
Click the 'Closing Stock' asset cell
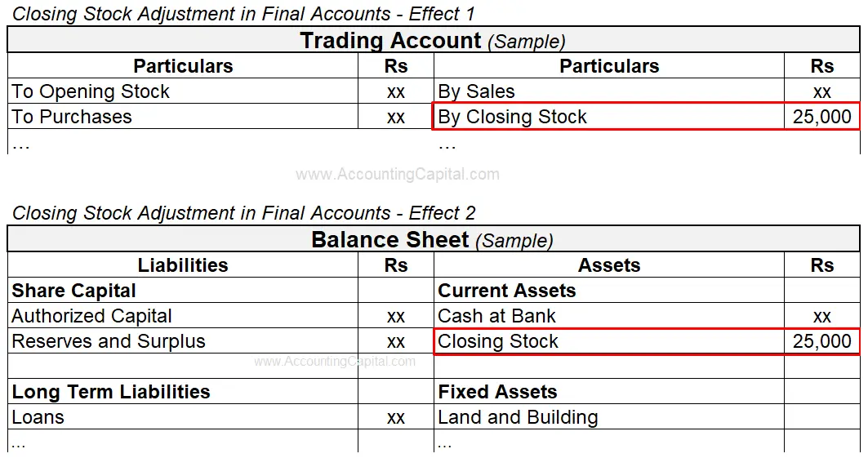(498, 341)
